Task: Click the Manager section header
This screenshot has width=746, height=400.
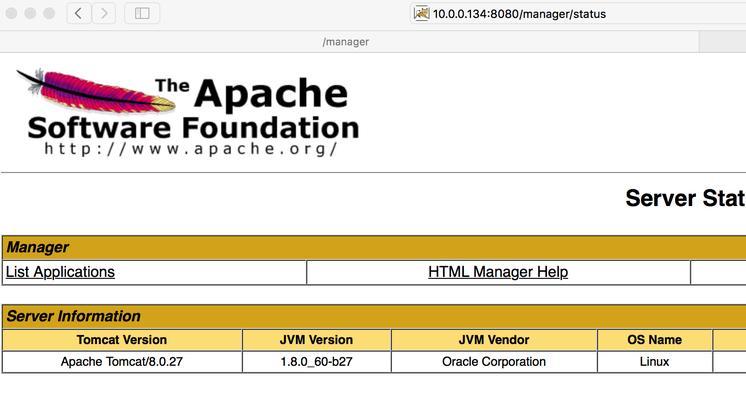Action: coord(374,247)
